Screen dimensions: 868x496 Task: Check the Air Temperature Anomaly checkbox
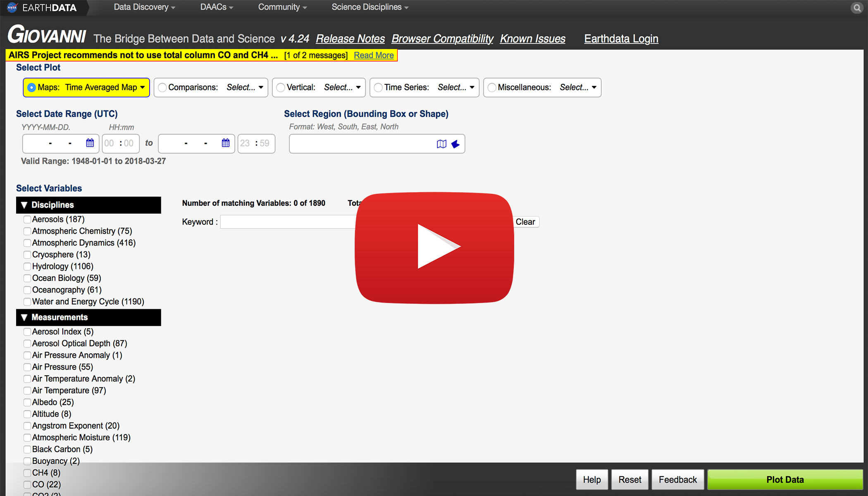[27, 379]
